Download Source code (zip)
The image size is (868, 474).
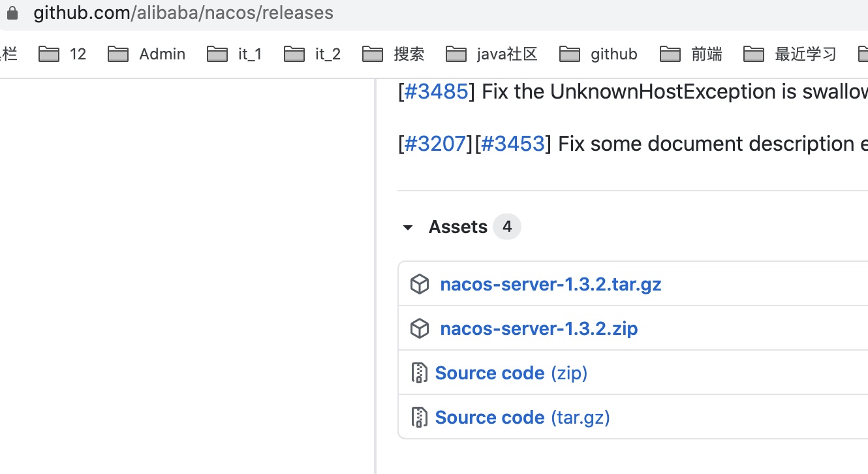(512, 373)
